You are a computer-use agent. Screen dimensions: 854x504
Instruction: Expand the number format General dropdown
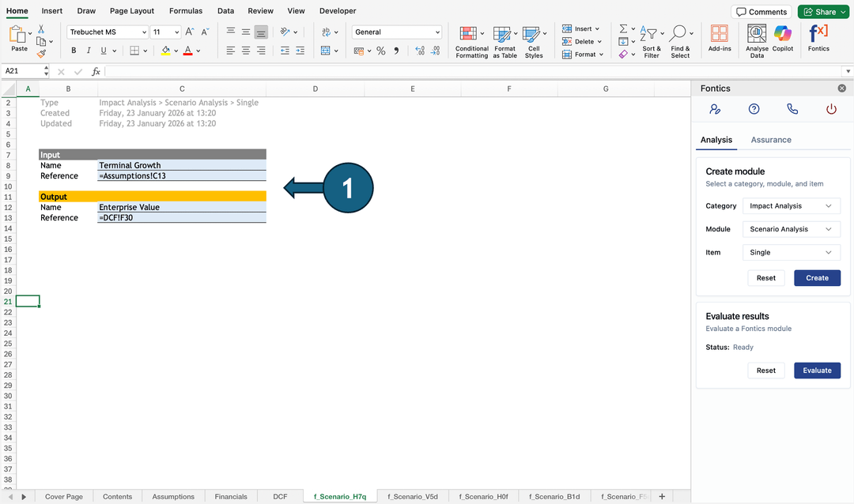(397, 32)
